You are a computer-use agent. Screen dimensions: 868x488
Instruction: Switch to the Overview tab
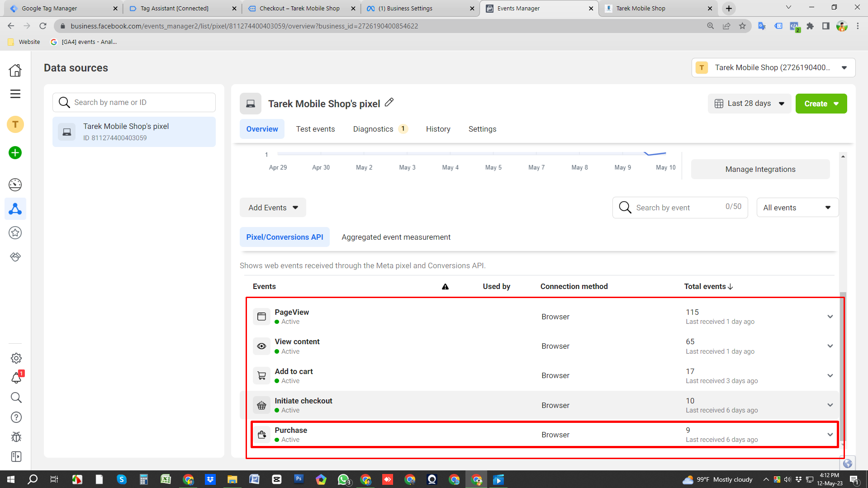(x=262, y=129)
